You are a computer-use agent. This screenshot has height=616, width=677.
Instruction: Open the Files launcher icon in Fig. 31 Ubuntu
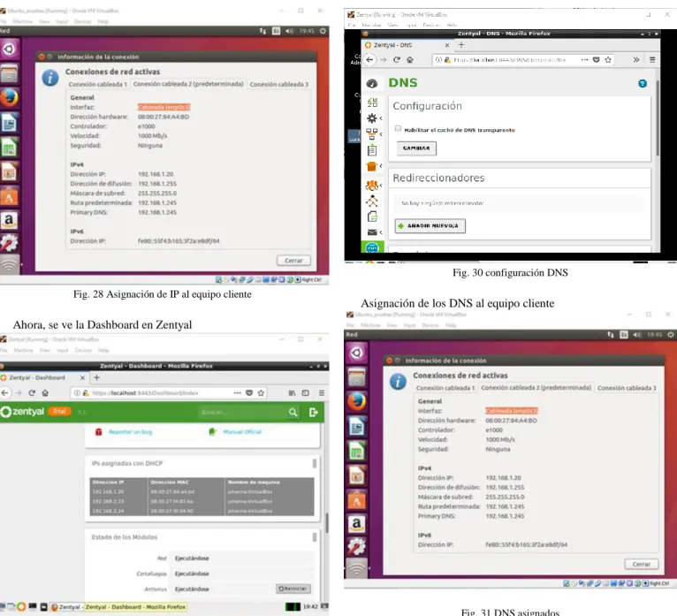point(356,377)
